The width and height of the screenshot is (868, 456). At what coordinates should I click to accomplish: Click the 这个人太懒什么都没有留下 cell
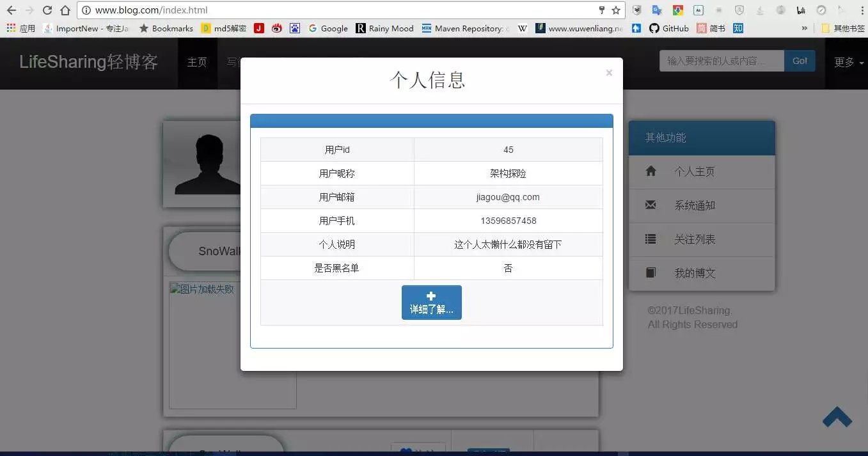point(509,244)
